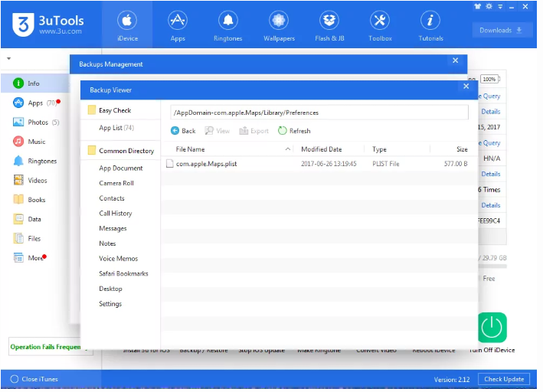Viewport: 543px width, 392px height.
Task: Open the Tutorials tab
Action: [430, 26]
